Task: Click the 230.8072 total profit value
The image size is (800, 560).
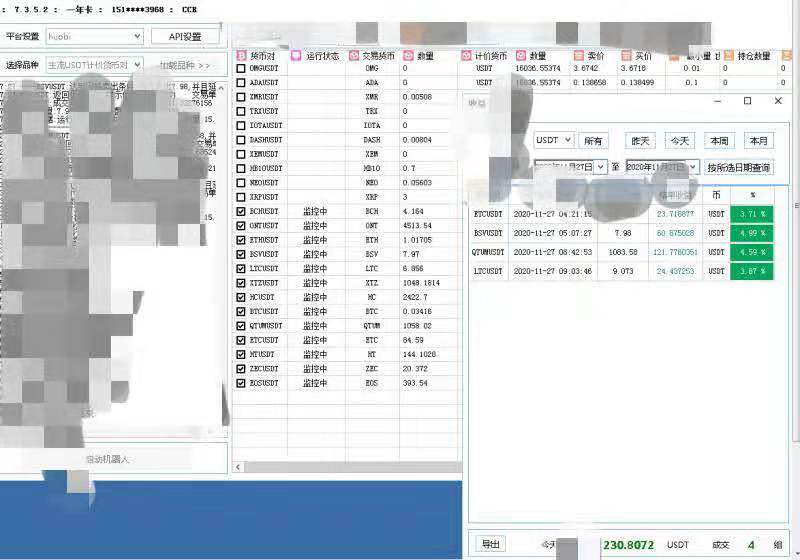Action: (x=629, y=545)
